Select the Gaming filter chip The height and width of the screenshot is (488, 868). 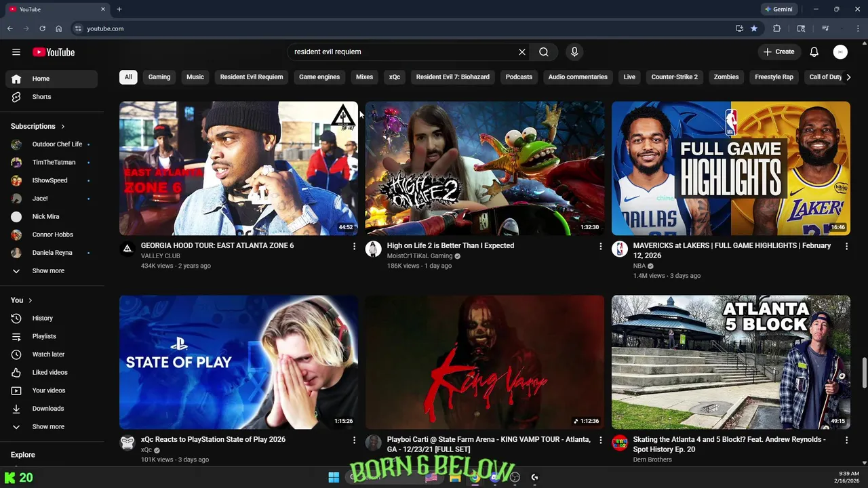159,77
